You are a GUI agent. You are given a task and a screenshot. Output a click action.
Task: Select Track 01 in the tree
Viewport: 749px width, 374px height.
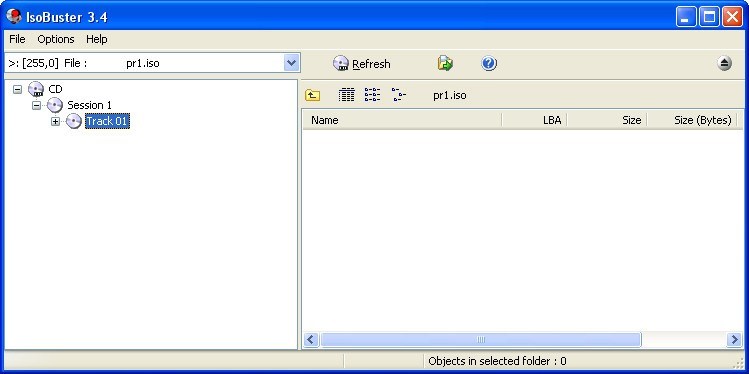pos(107,121)
